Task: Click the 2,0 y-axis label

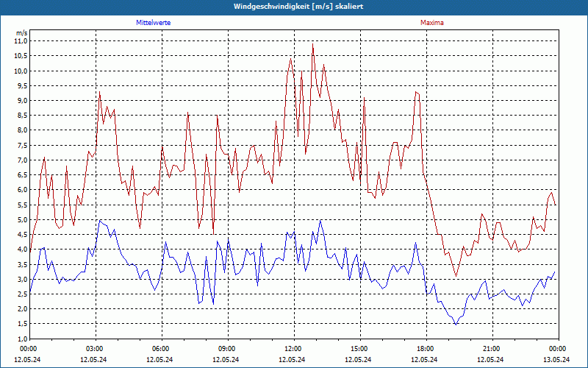Action: pyautogui.click(x=23, y=308)
